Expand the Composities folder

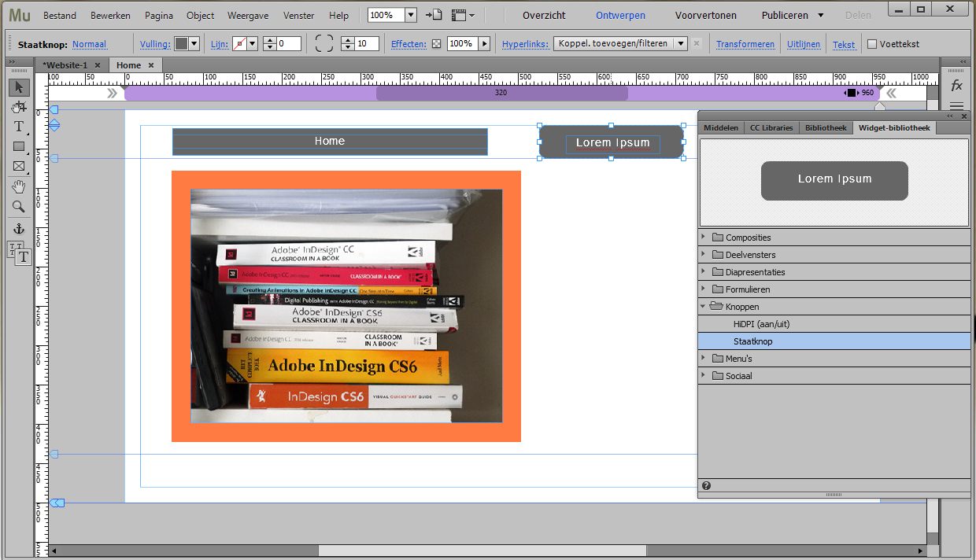703,237
